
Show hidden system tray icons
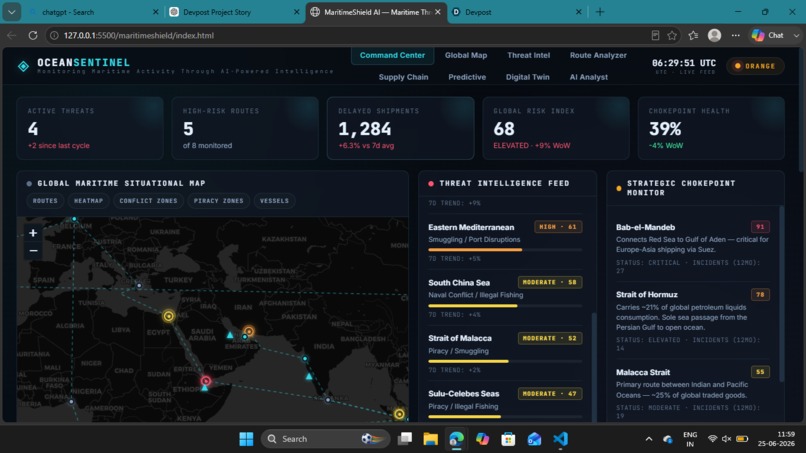pyautogui.click(x=649, y=439)
